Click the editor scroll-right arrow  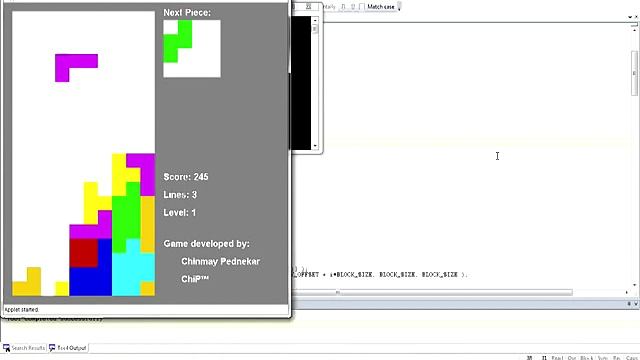(627, 292)
